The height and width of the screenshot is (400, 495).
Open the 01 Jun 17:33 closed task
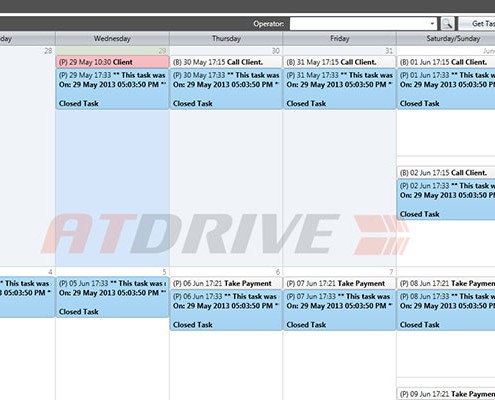[446, 89]
